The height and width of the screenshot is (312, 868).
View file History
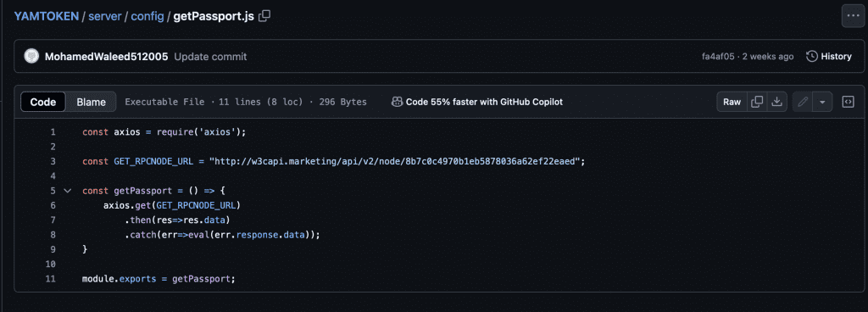[x=829, y=57]
